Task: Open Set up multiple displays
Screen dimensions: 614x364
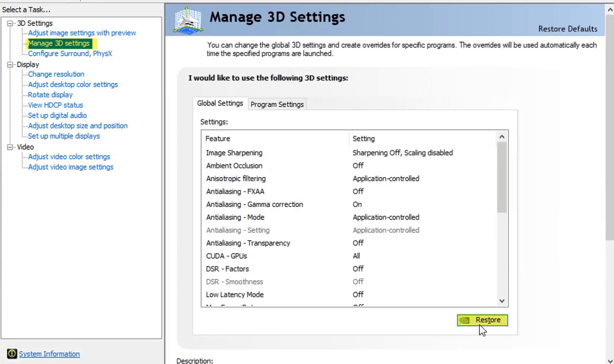Action: [x=63, y=136]
